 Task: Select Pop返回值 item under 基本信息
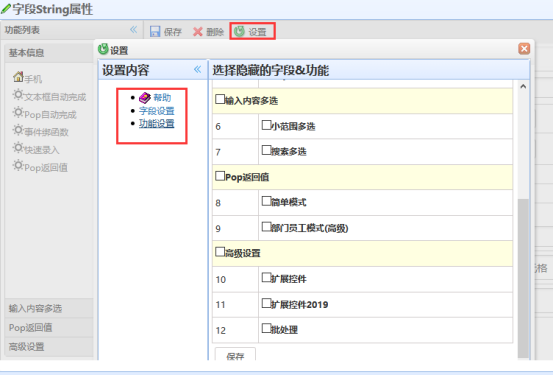point(46,168)
